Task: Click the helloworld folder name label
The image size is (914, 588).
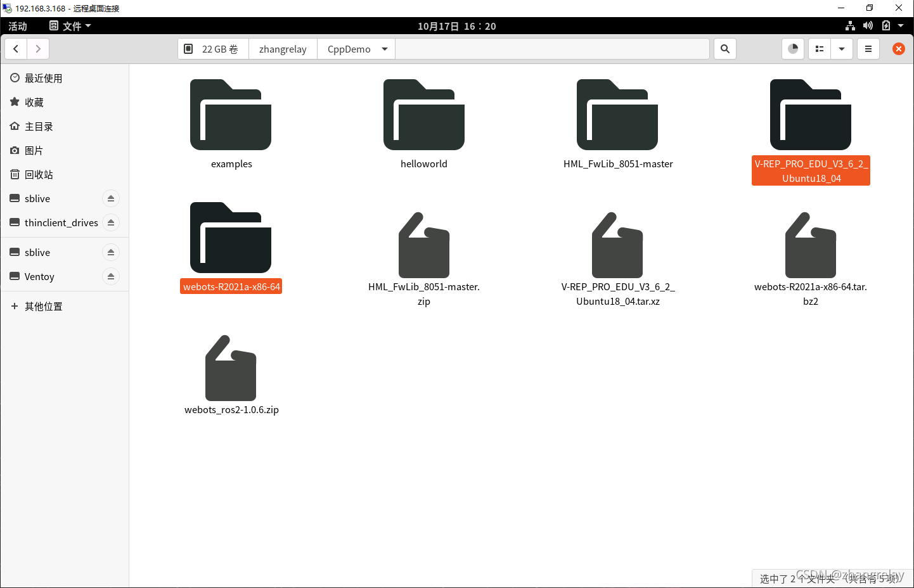Action: click(x=424, y=163)
